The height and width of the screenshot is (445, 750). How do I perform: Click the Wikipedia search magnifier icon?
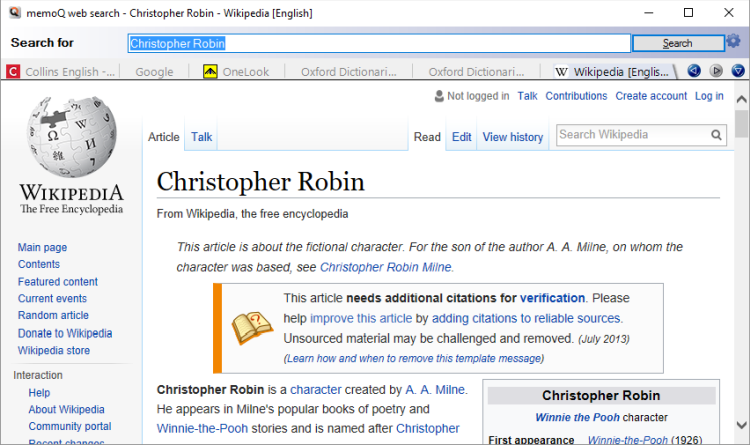717,135
